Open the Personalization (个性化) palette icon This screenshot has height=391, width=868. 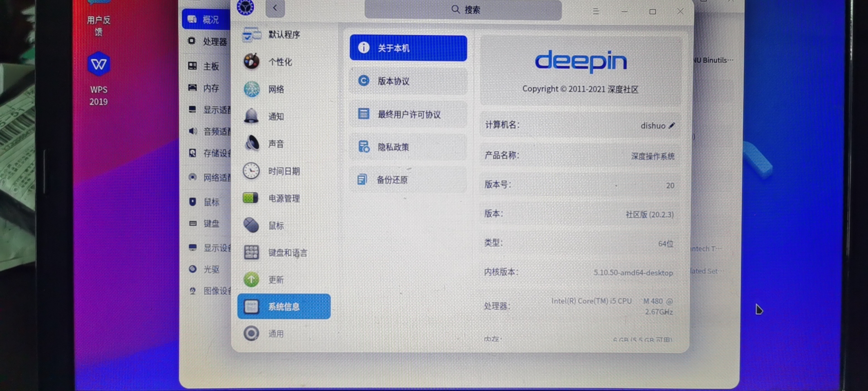click(x=252, y=62)
